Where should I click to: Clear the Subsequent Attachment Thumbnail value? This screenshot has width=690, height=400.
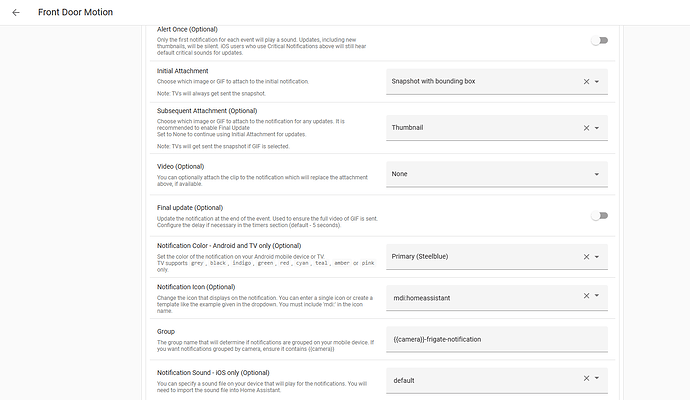pos(586,128)
